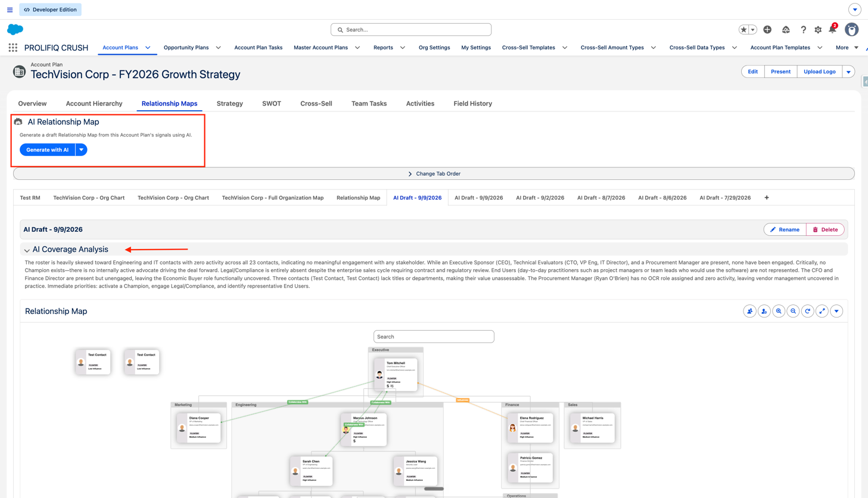This screenshot has height=498, width=868.
Task: Open the Cross-Sell Amount Types dropdown chevron
Action: [654, 48]
